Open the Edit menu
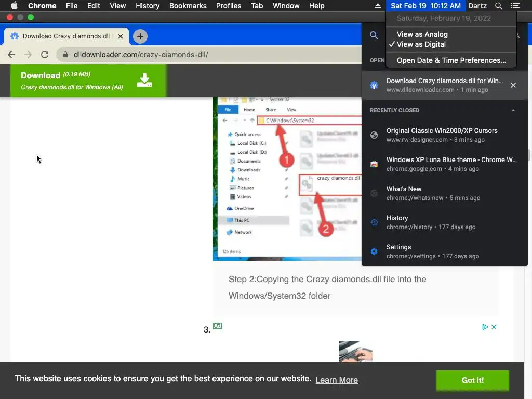The height and width of the screenshot is (399, 532). pyautogui.click(x=94, y=6)
